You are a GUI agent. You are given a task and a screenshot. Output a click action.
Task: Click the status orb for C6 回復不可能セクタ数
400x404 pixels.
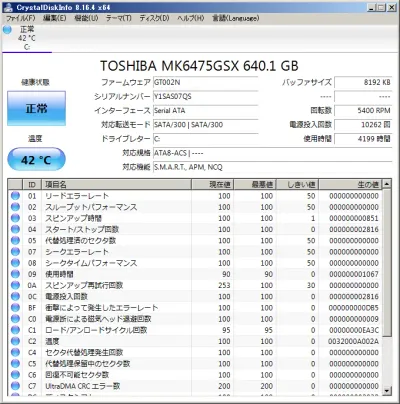tap(15, 375)
